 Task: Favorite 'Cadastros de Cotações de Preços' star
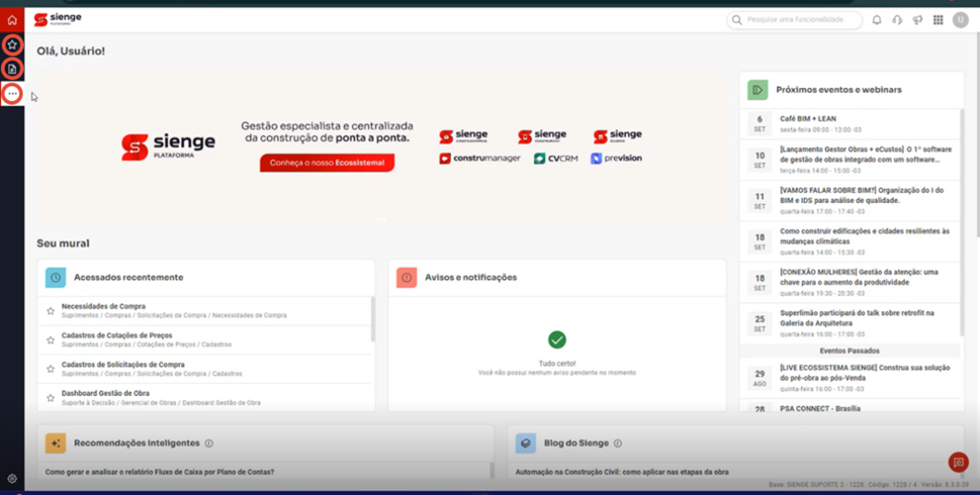click(x=51, y=340)
